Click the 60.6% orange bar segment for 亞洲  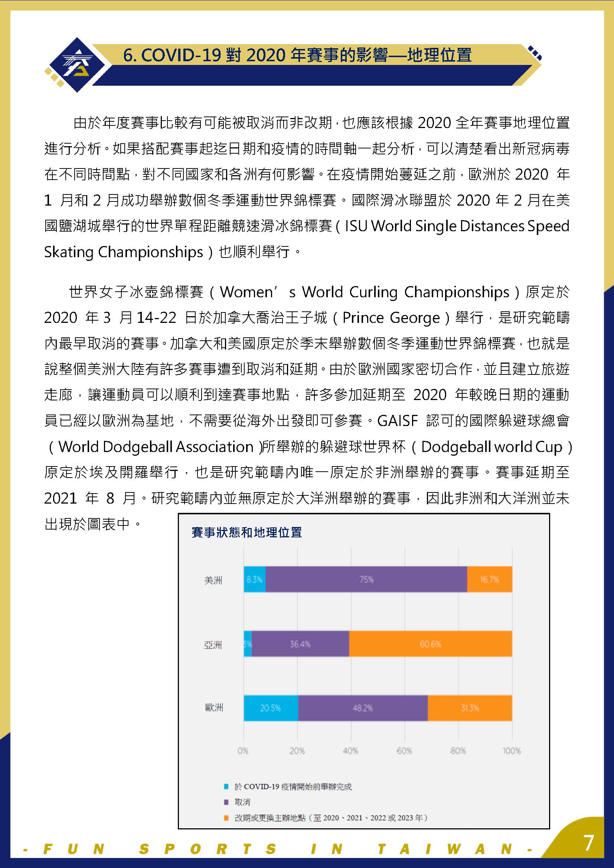(x=431, y=644)
